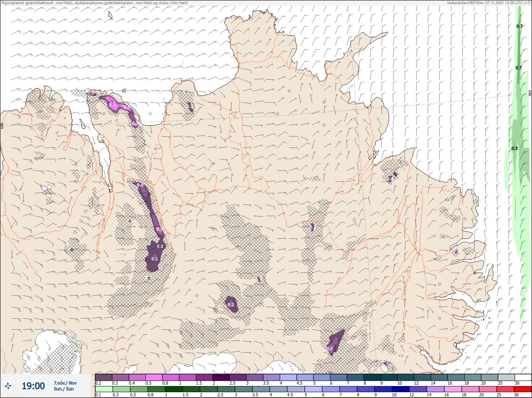Click the '0.1' label starting the bottom legend row
Image resolution: width=532 pixels, height=398 pixels.
point(98,395)
